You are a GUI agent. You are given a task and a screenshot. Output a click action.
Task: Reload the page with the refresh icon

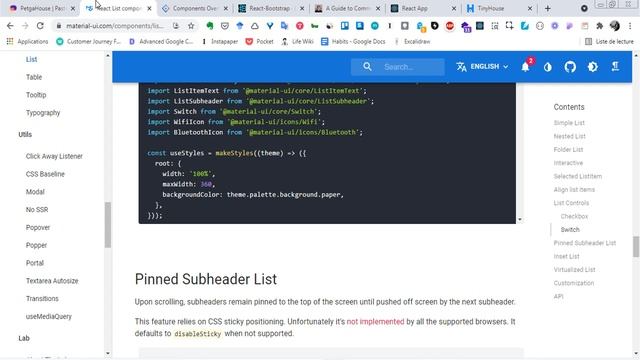click(x=40, y=26)
